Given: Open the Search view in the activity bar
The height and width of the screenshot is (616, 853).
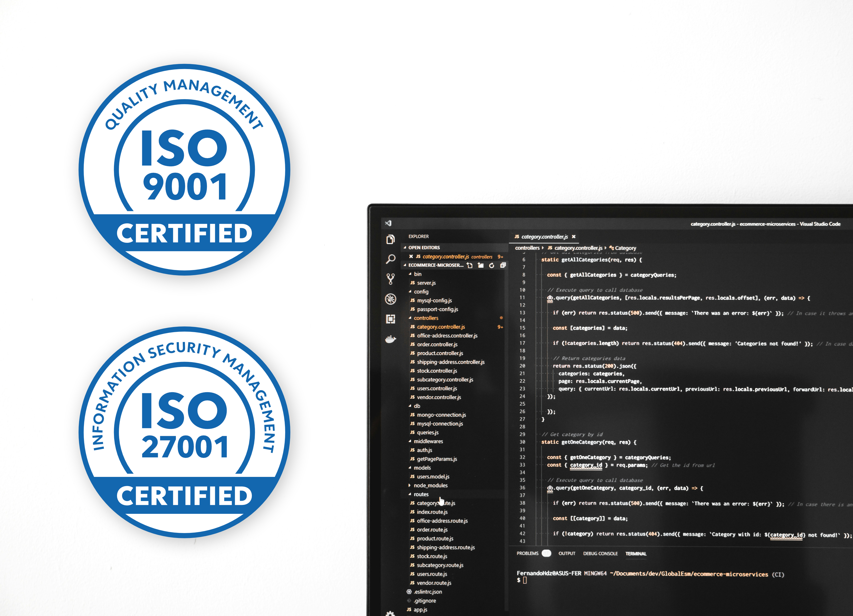Looking at the screenshot, I should click(x=391, y=258).
